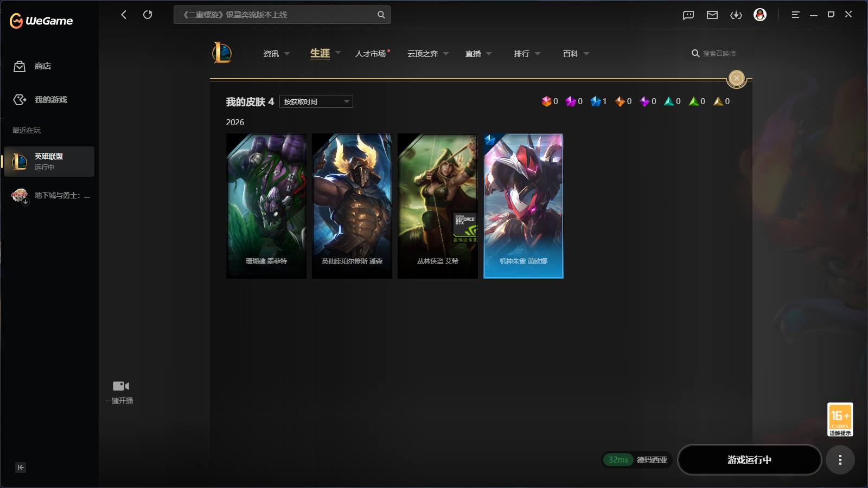The width and height of the screenshot is (868, 488).
Task: Open the sort-by 按获取时间 dropdown
Action: point(316,101)
